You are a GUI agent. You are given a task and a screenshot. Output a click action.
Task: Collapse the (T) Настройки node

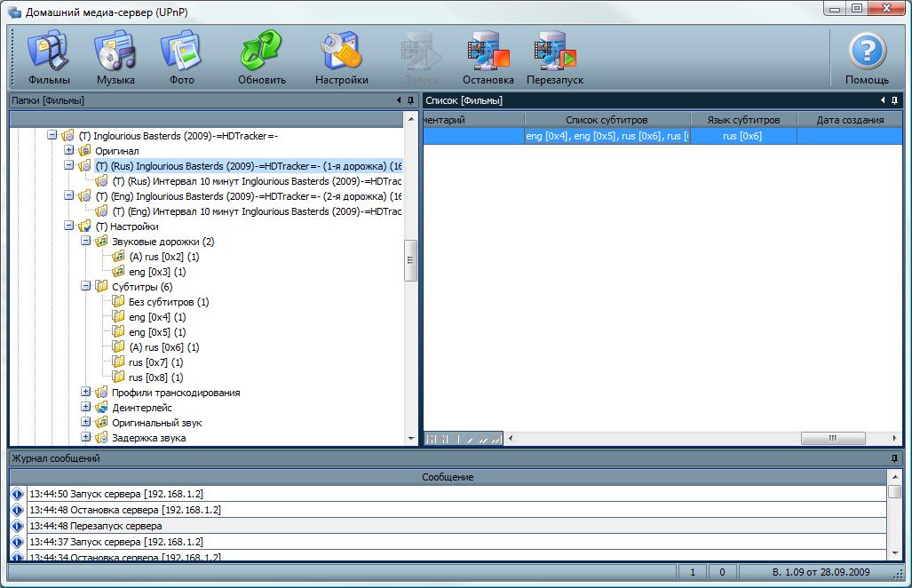[68, 226]
